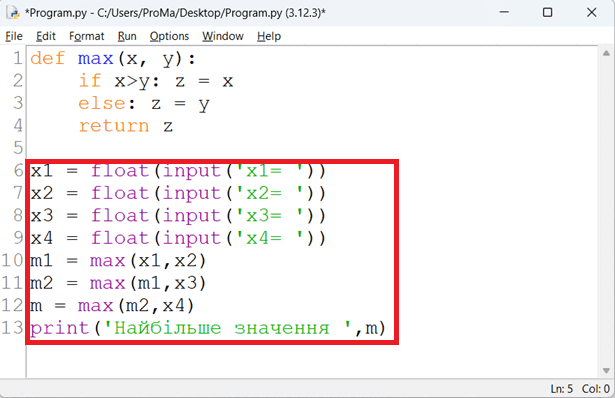
Task: Close the Program.py editor window
Action: click(x=591, y=12)
